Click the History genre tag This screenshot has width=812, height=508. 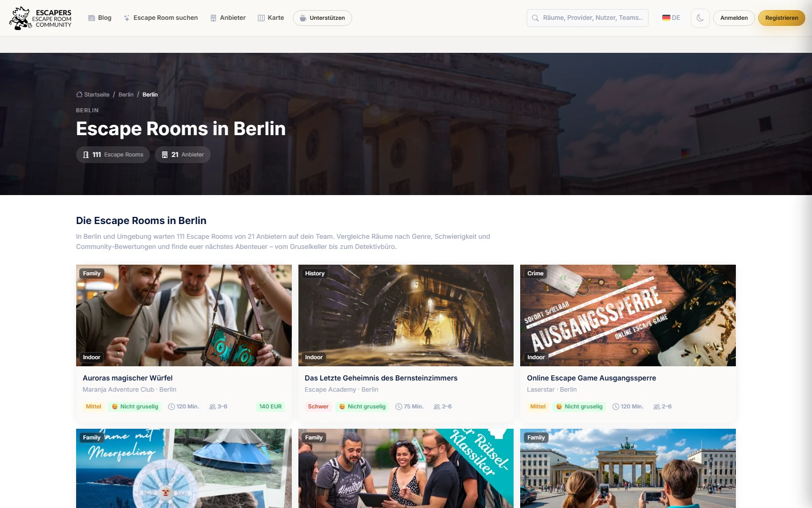click(315, 273)
